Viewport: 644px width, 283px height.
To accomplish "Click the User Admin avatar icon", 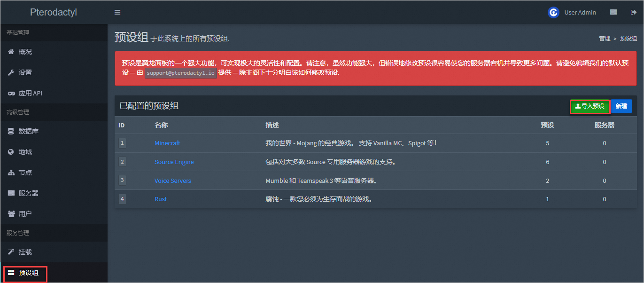I will click(553, 12).
